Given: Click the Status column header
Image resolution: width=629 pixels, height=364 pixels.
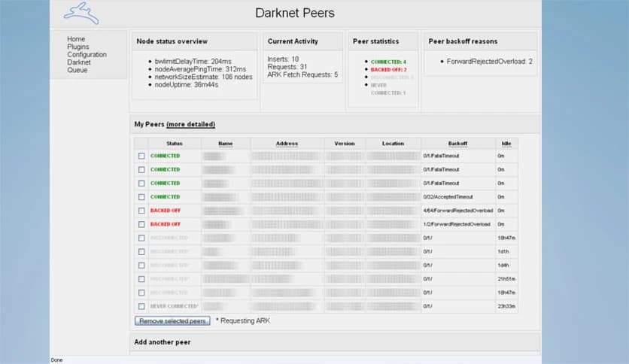Looking at the screenshot, I should point(175,143).
